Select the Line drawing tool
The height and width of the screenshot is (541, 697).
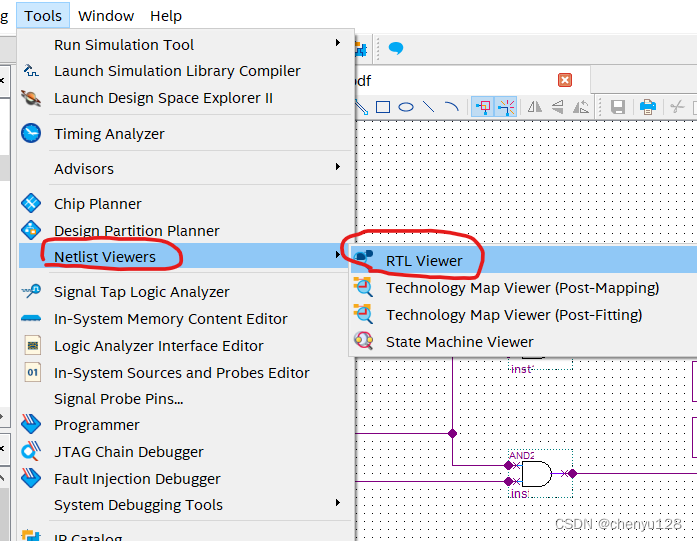[429, 107]
